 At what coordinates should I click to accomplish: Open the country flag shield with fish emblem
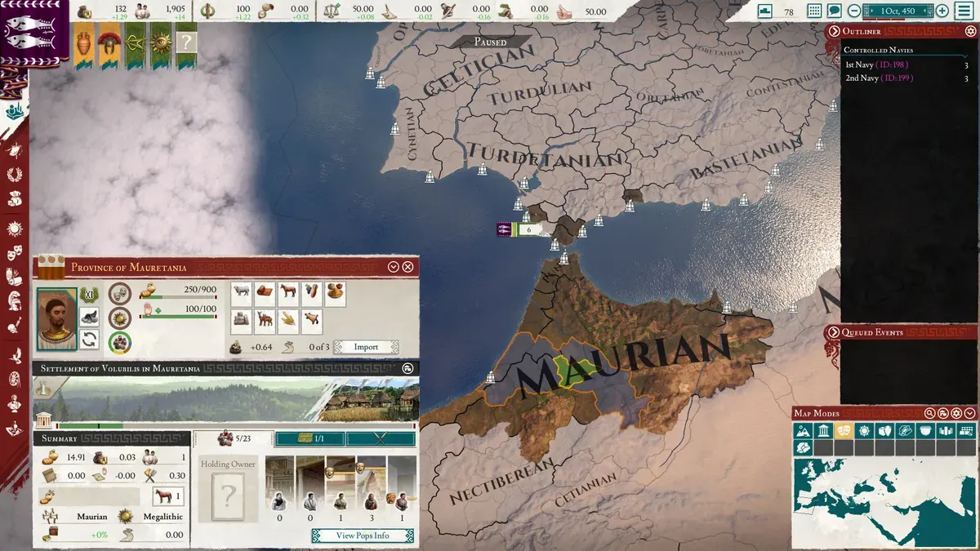click(x=31, y=33)
